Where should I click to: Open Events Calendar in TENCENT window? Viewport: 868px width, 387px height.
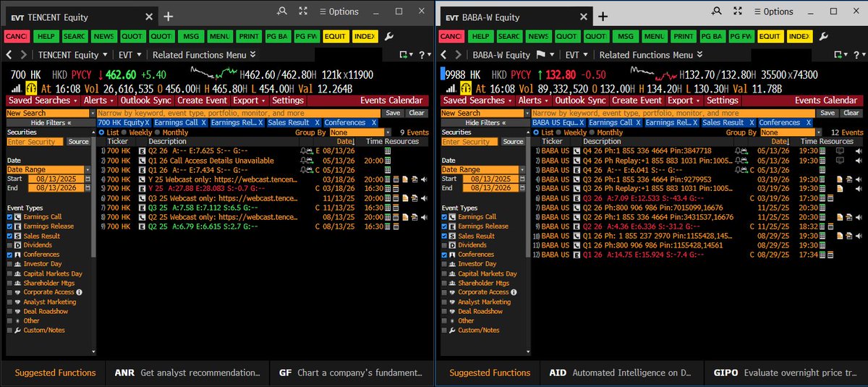click(x=391, y=101)
